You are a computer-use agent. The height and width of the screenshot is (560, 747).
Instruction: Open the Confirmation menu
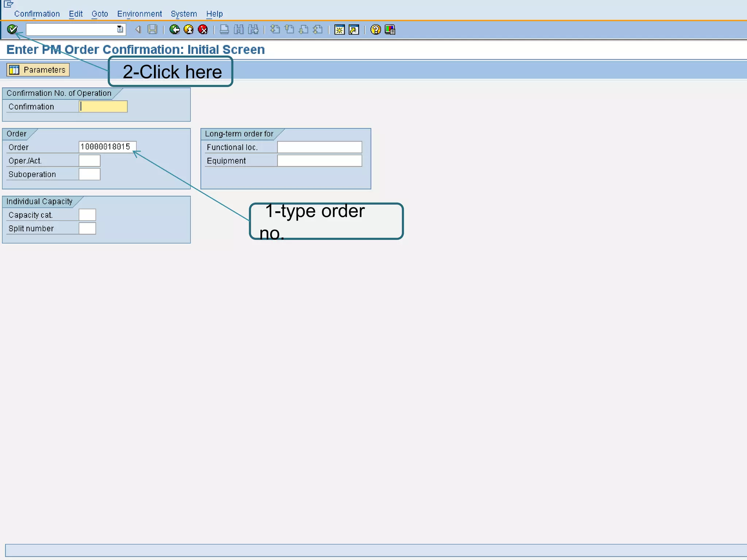[37, 14]
